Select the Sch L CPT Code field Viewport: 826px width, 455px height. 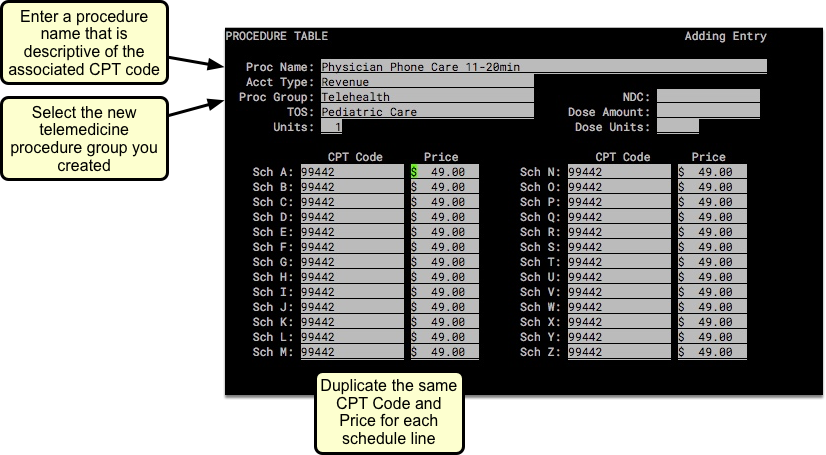pos(352,337)
